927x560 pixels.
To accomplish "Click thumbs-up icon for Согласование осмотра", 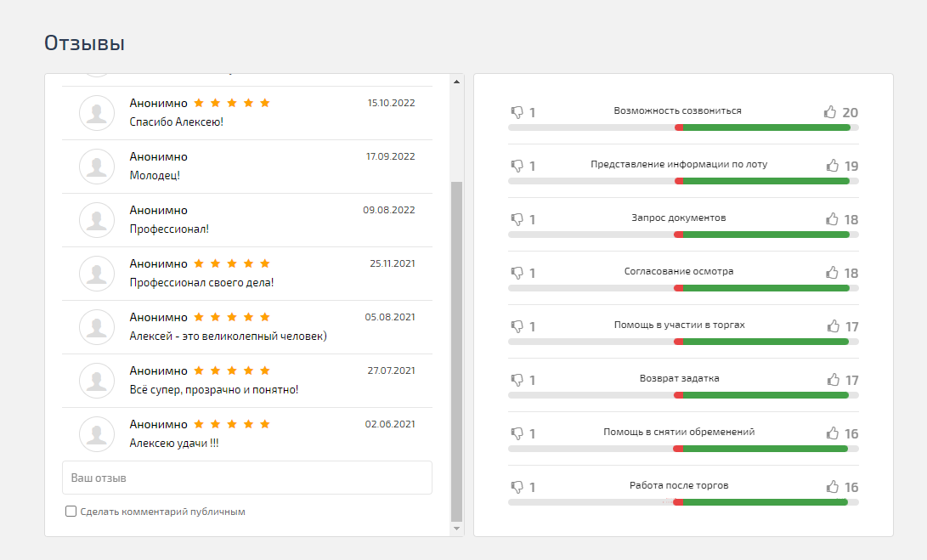I will point(832,273).
